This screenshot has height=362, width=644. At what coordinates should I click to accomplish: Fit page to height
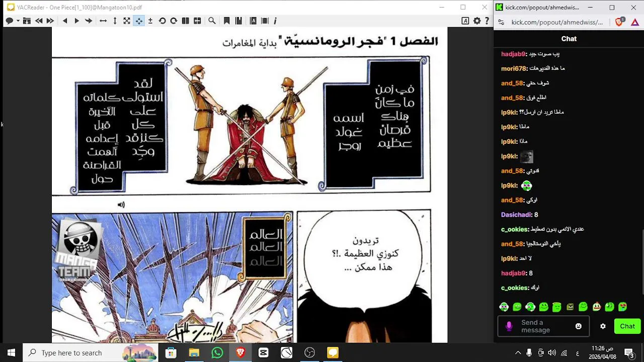[115, 21]
